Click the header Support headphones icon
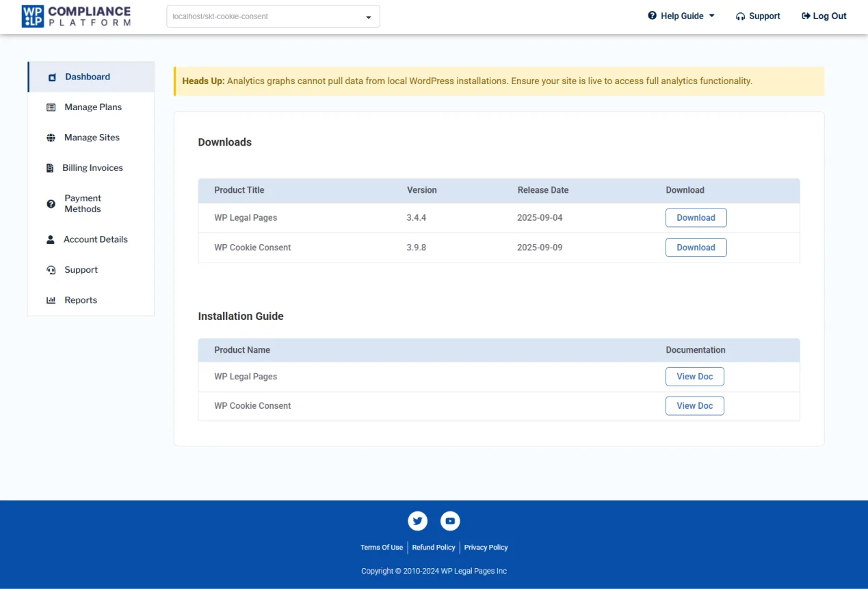This screenshot has height=590, width=868. point(740,16)
